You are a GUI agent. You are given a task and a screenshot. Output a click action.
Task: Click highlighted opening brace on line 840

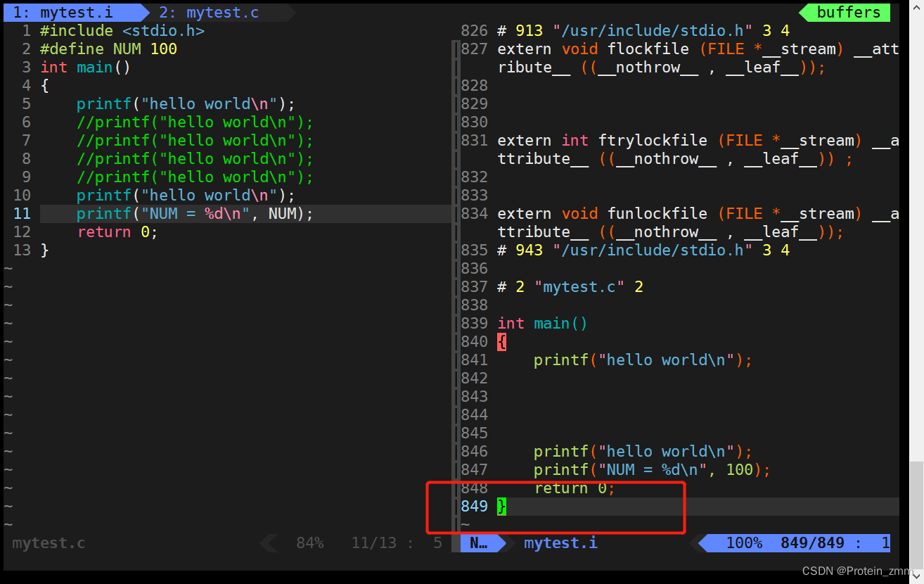click(x=501, y=342)
